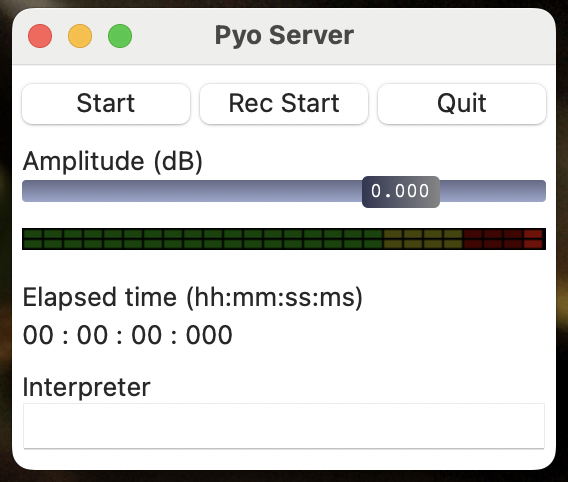Maximize window with the green button
The width and height of the screenshot is (568, 482).
coord(120,36)
